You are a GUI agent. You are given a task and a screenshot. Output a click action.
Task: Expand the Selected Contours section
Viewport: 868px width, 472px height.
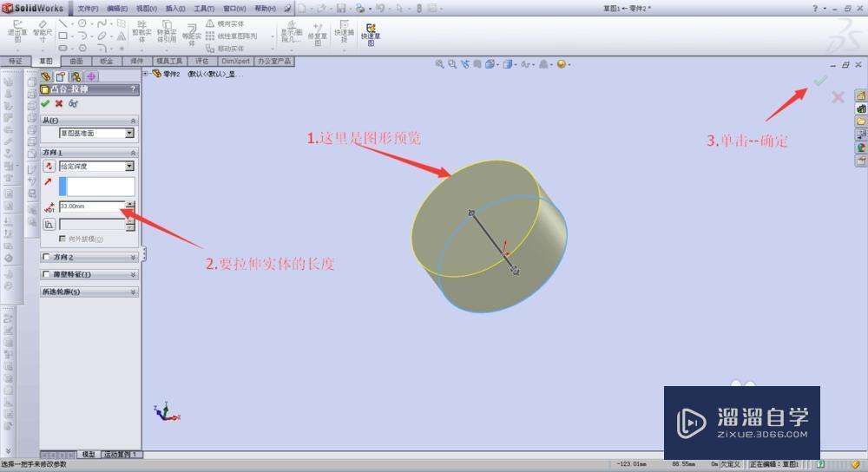pyautogui.click(x=133, y=292)
